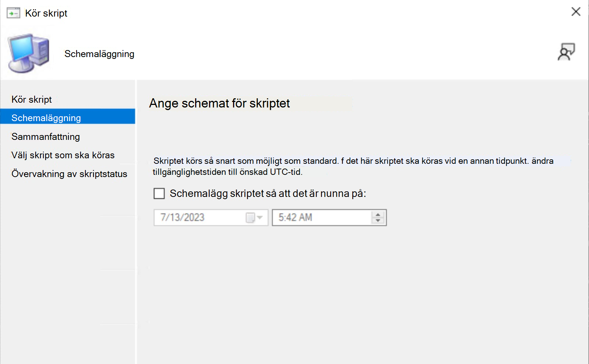Click the 7/13/2023 date field
589x364 pixels.
point(211,218)
